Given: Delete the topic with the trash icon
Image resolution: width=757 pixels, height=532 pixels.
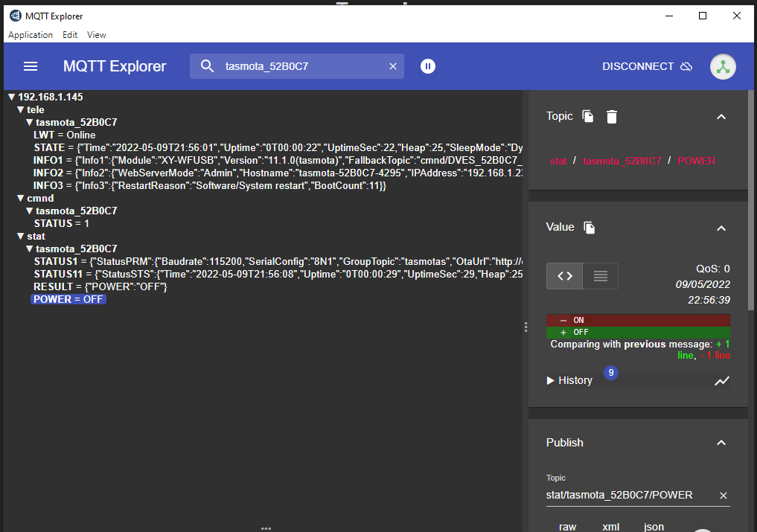Looking at the screenshot, I should pos(612,116).
